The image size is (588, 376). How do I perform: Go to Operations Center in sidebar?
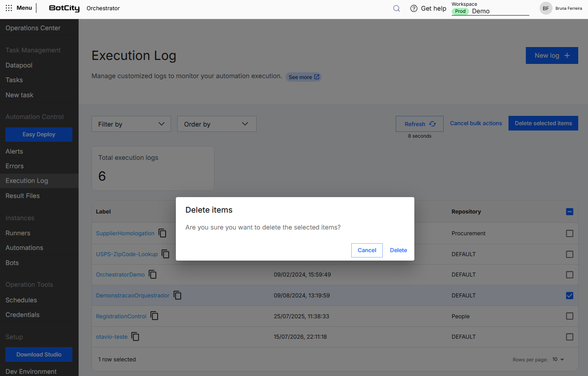pyautogui.click(x=33, y=28)
